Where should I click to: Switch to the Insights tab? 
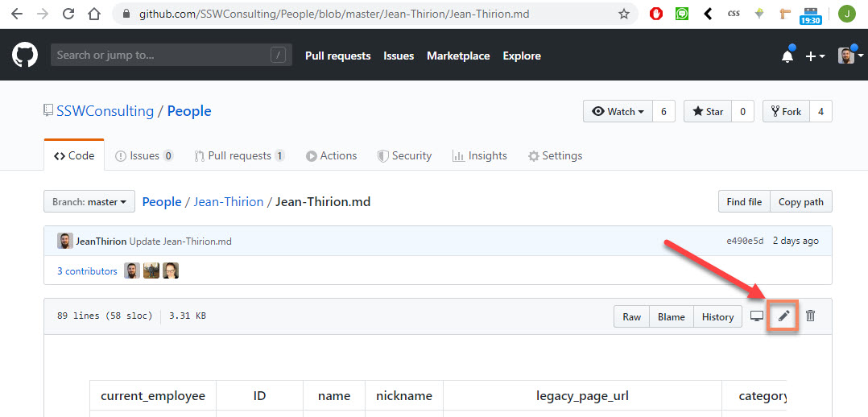pos(479,155)
